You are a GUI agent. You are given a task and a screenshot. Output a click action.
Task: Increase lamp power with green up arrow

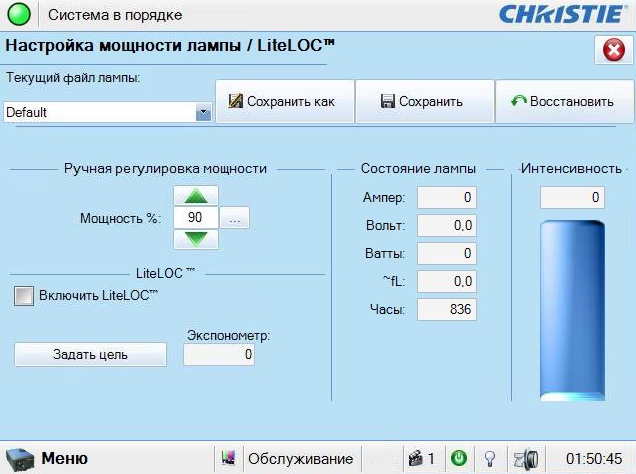pos(196,197)
